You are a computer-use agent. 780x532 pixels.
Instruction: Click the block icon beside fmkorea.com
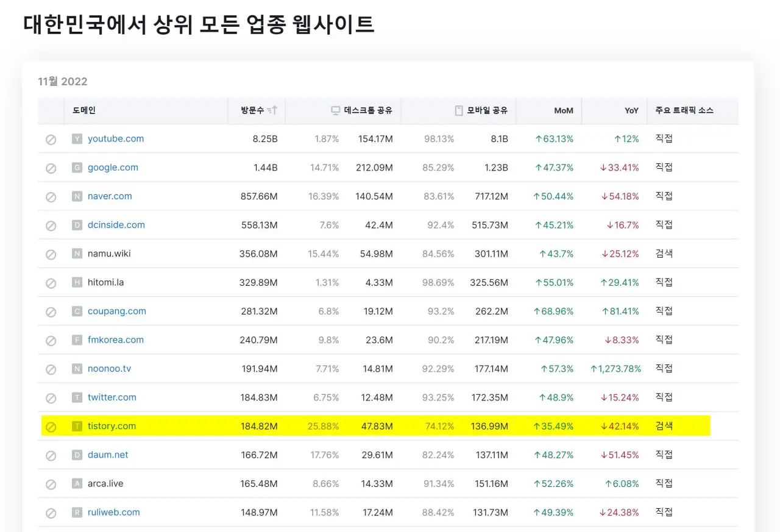51,341
